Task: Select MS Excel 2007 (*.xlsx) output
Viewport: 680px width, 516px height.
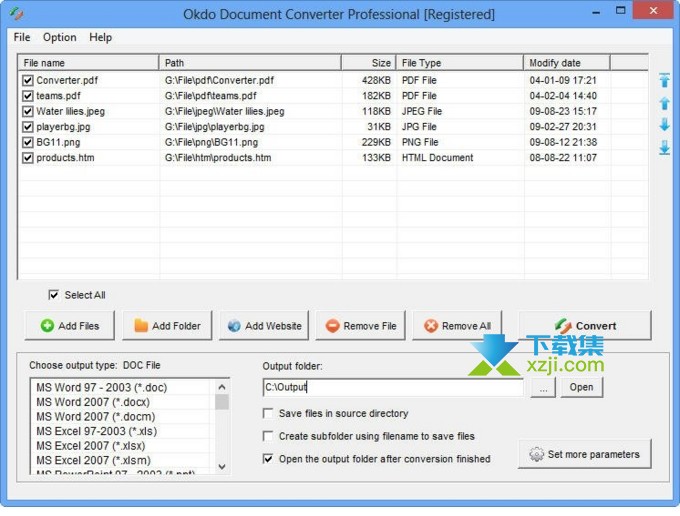Action: click(90, 446)
